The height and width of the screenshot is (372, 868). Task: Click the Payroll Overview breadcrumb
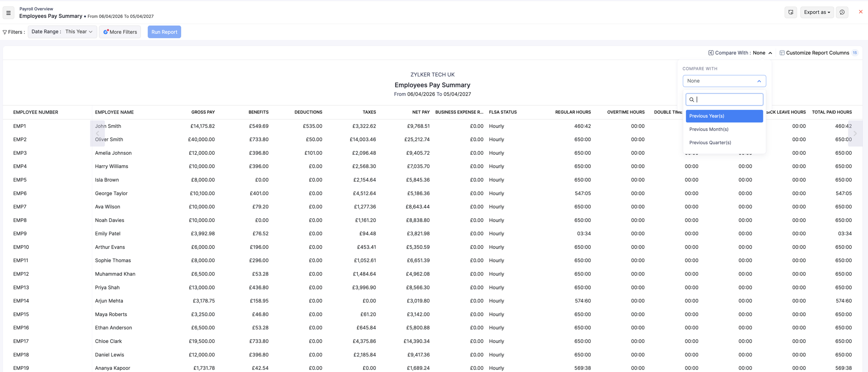(x=36, y=9)
